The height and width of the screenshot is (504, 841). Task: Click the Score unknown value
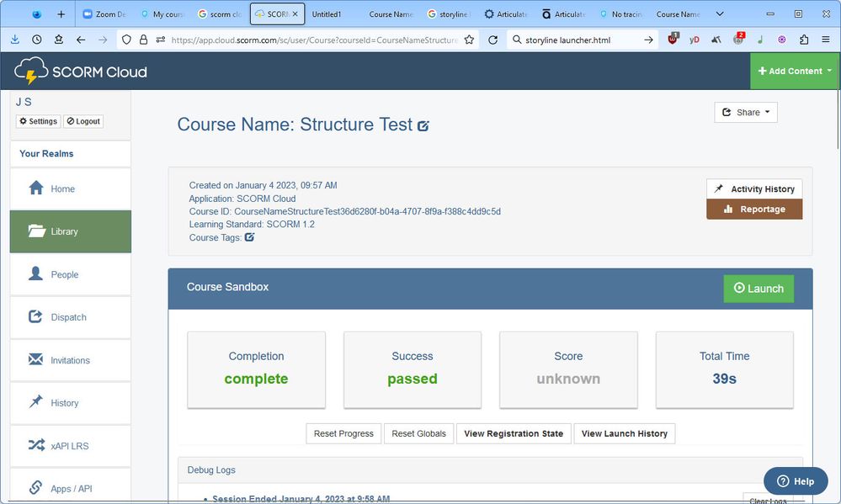(568, 379)
